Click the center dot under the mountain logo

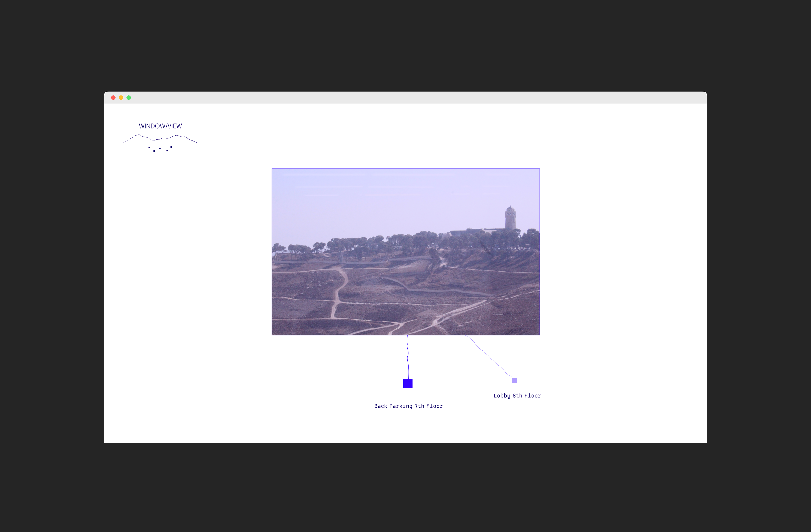[160, 148]
